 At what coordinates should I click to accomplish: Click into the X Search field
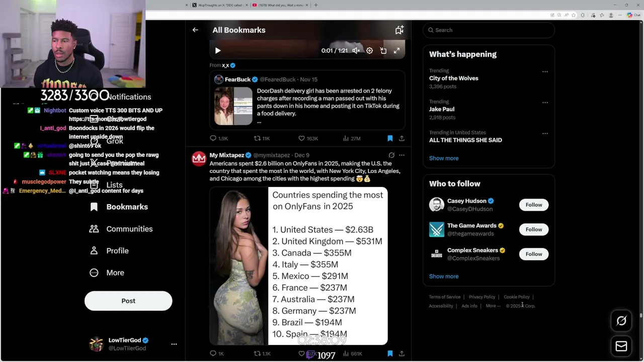(489, 30)
